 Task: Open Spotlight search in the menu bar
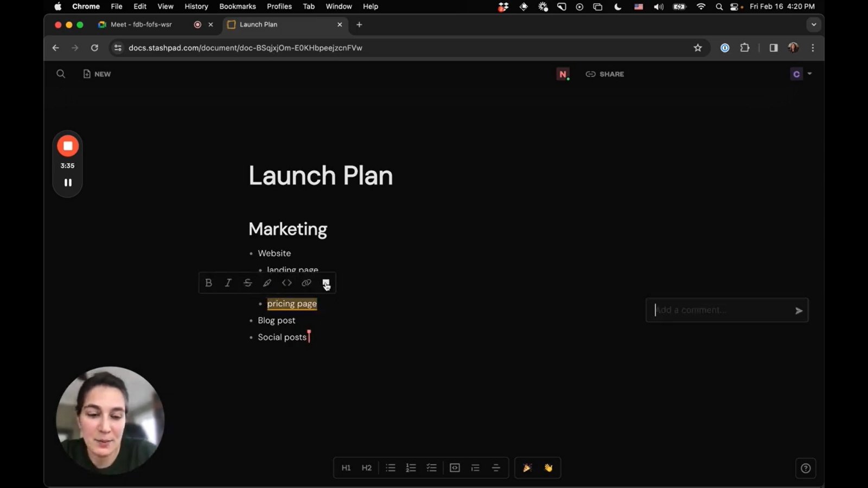click(719, 7)
